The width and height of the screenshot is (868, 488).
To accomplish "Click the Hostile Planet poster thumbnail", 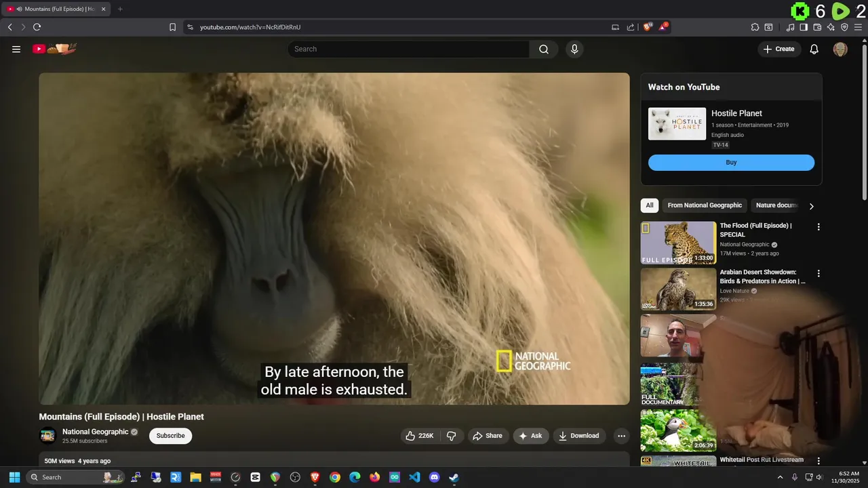I will click(x=677, y=124).
